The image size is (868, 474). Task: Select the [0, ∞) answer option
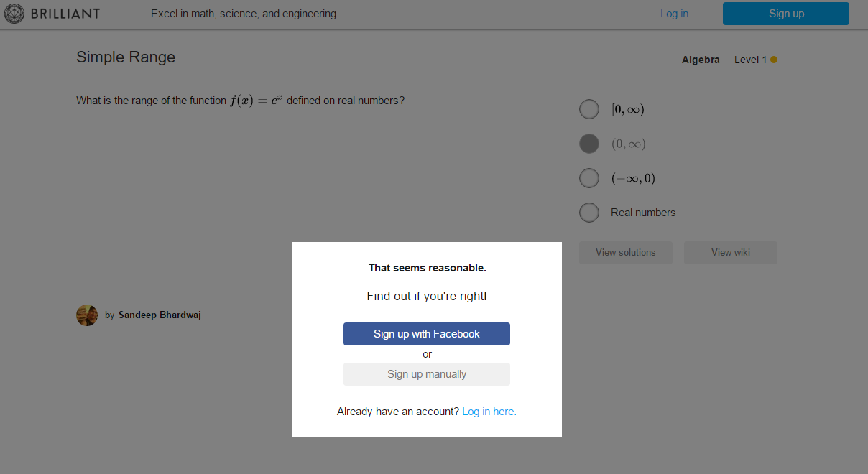coord(589,109)
